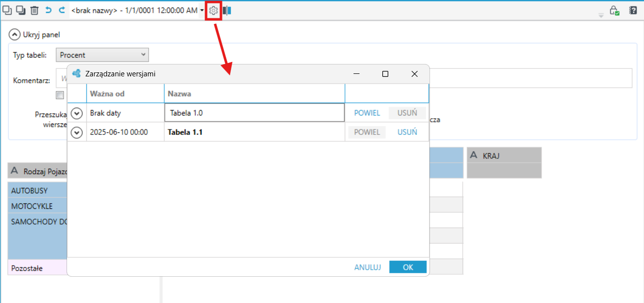Click into the Komentarz text field
Image resolution: width=644 pixels, height=303 pixels.
tap(344, 78)
